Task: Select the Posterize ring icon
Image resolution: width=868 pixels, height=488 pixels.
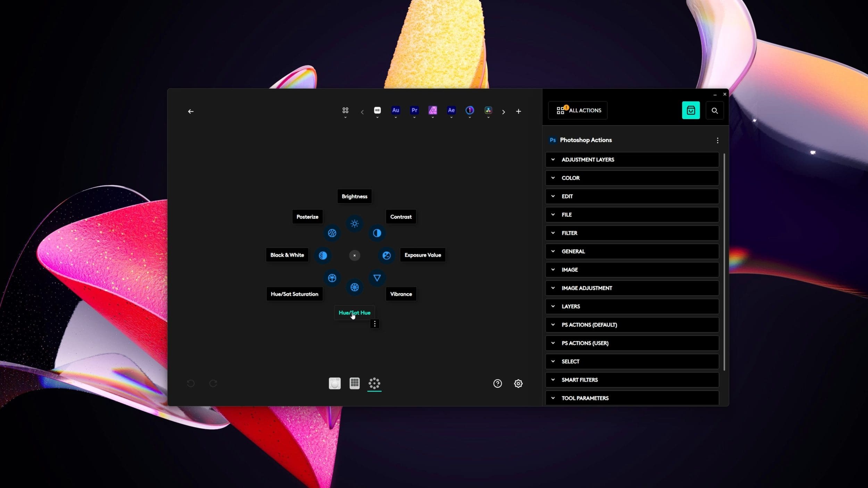Action: point(332,233)
